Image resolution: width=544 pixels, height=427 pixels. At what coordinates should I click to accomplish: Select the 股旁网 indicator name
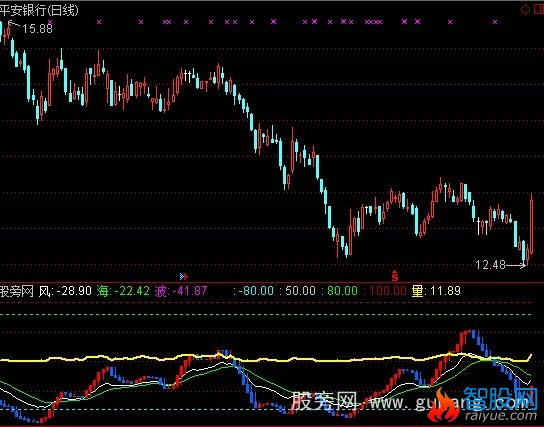click(x=17, y=291)
